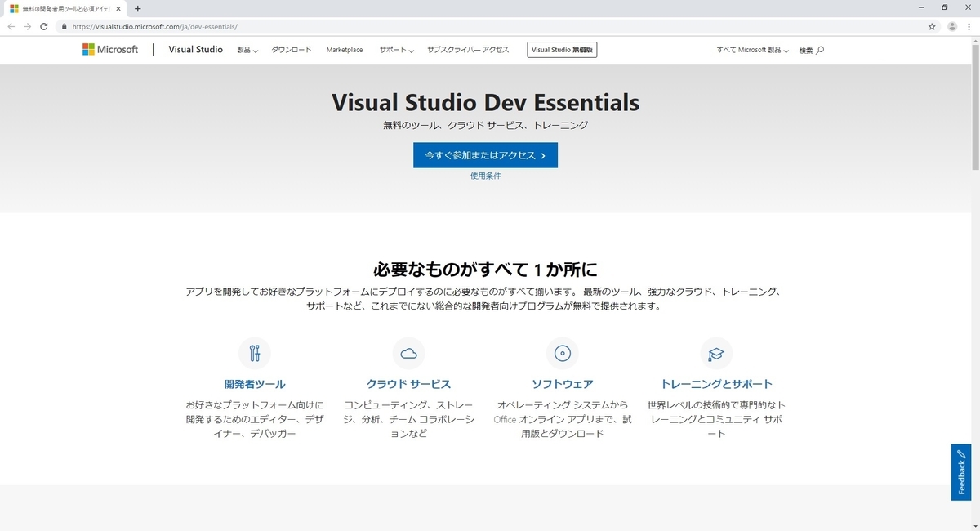Click 今すぐ参加またはアクセス button
Screen dimensions: 980x531
(485, 155)
